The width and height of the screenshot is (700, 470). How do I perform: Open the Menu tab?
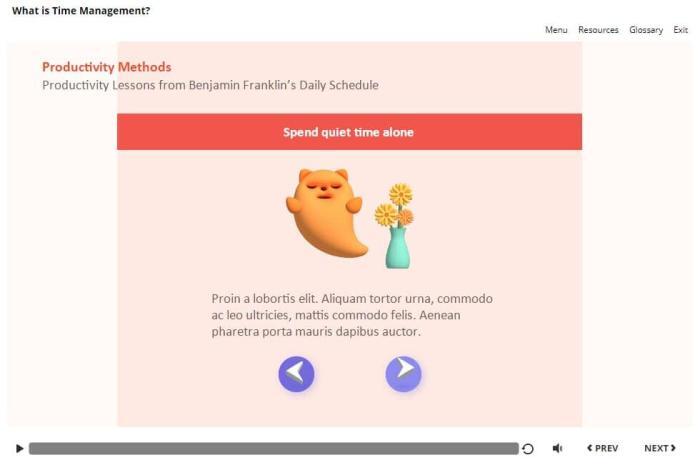(556, 30)
